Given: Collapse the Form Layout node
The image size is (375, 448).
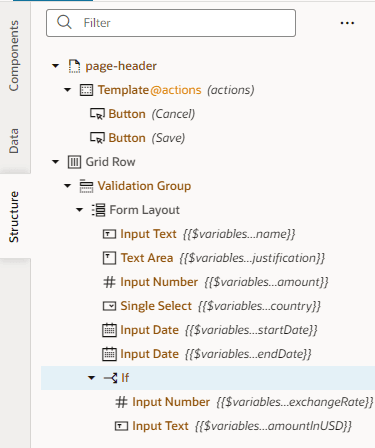Looking at the screenshot, I should [80, 210].
